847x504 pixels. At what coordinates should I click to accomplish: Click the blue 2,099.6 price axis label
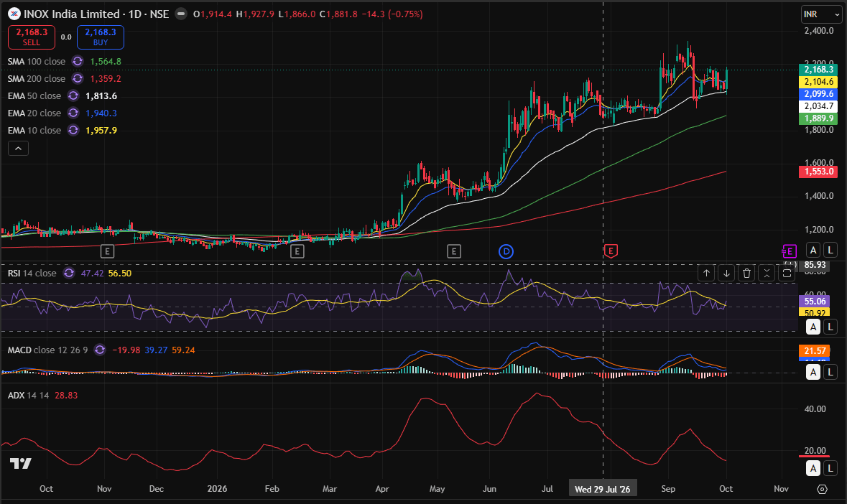click(818, 94)
